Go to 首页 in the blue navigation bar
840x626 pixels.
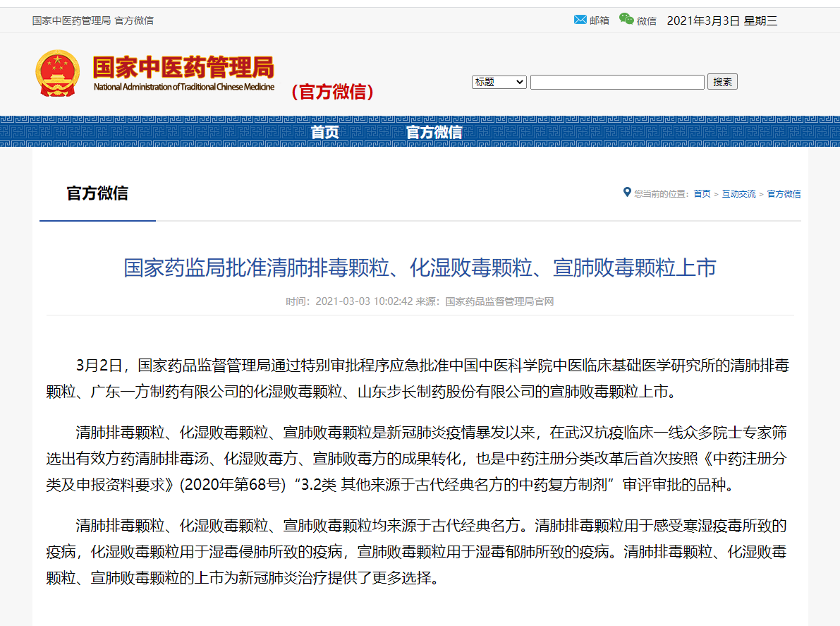(324, 132)
